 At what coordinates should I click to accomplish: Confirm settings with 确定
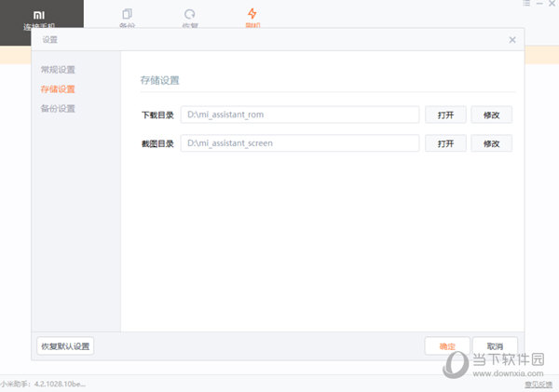point(447,346)
